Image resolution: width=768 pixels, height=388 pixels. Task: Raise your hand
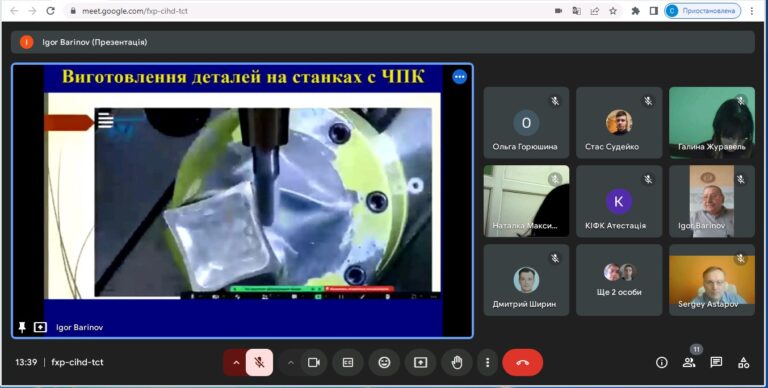[457, 363]
